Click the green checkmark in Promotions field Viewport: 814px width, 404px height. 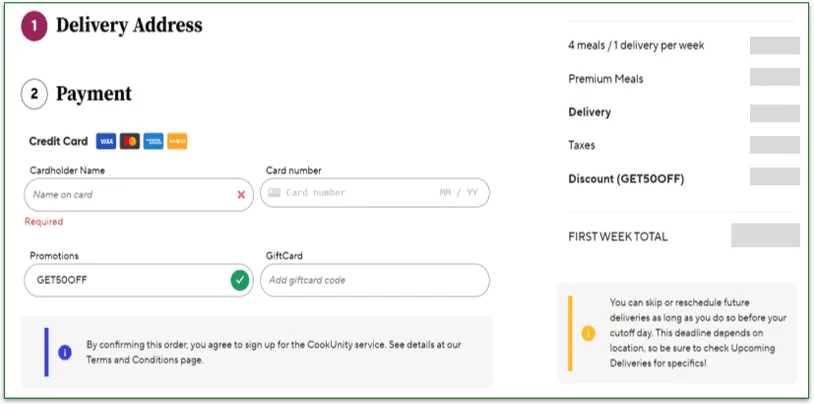[x=240, y=280]
